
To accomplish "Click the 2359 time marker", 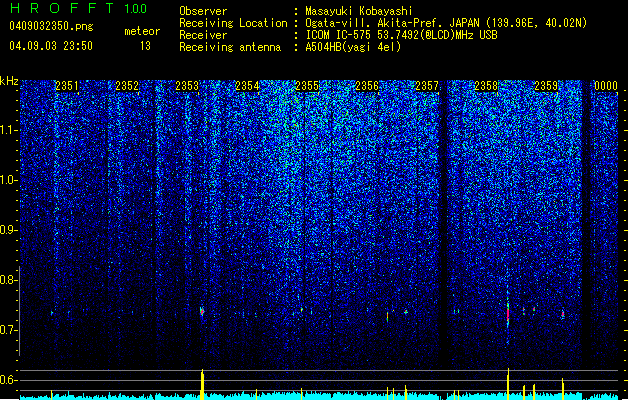I will (546, 86).
